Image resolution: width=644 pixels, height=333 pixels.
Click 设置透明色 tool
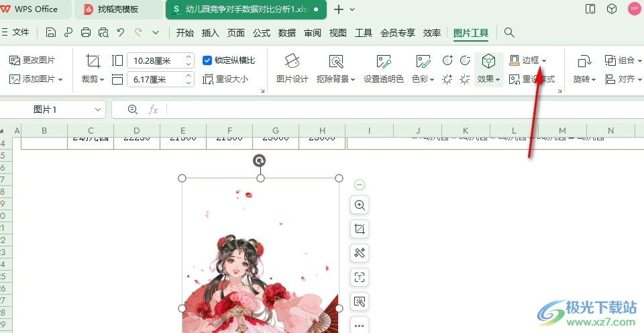click(384, 68)
